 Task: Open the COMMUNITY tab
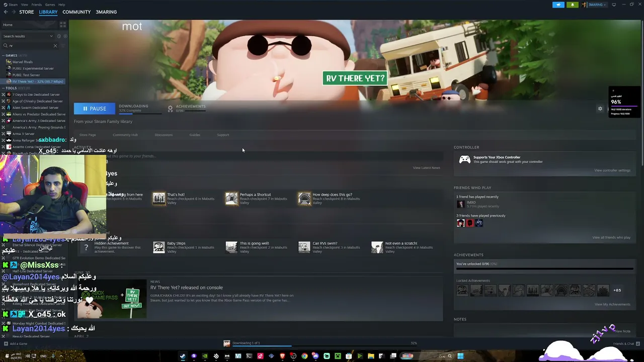click(x=76, y=12)
